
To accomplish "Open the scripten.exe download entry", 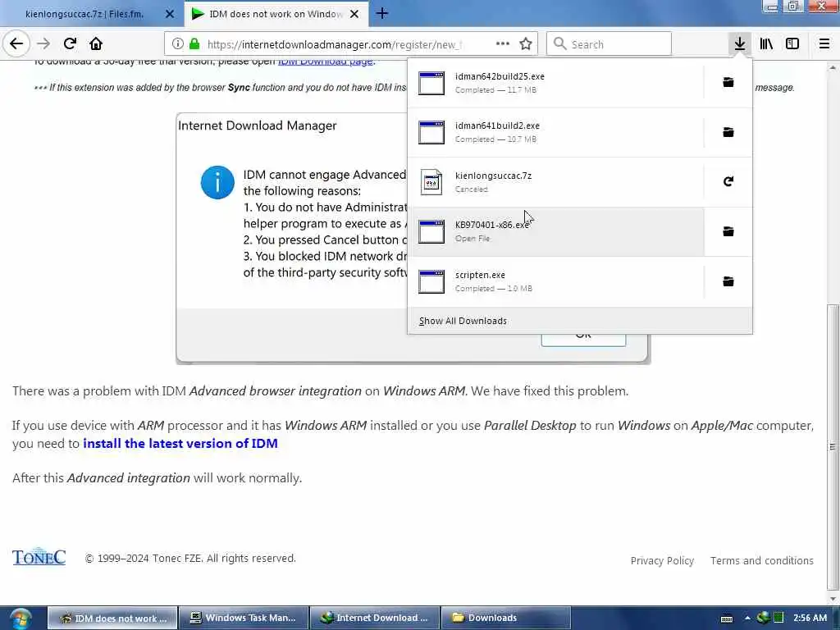I will (x=555, y=281).
